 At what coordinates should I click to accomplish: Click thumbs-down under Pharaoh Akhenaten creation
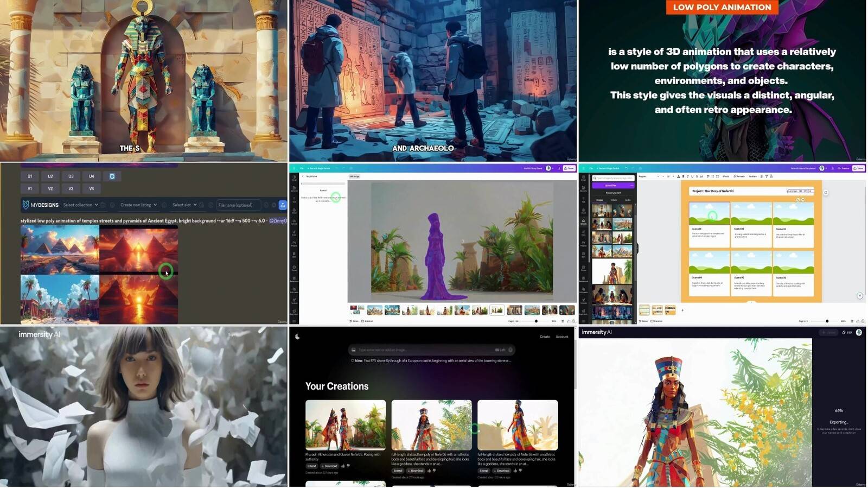coord(348,466)
